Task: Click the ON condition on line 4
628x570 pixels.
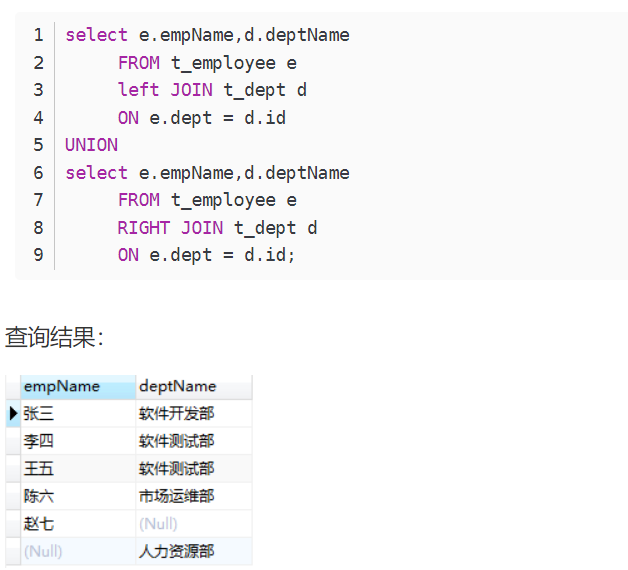Action: [x=202, y=118]
